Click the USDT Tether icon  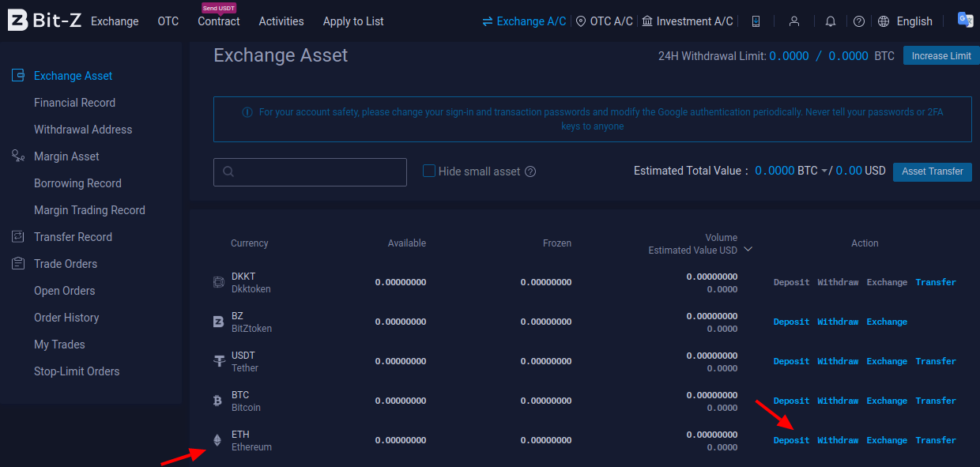click(219, 361)
